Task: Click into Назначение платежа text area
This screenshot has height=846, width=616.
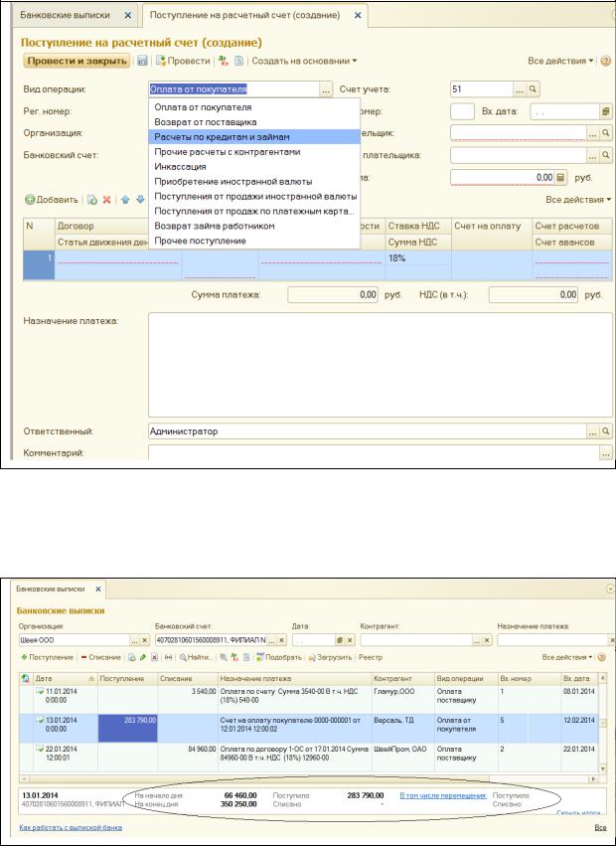Action: click(381, 365)
